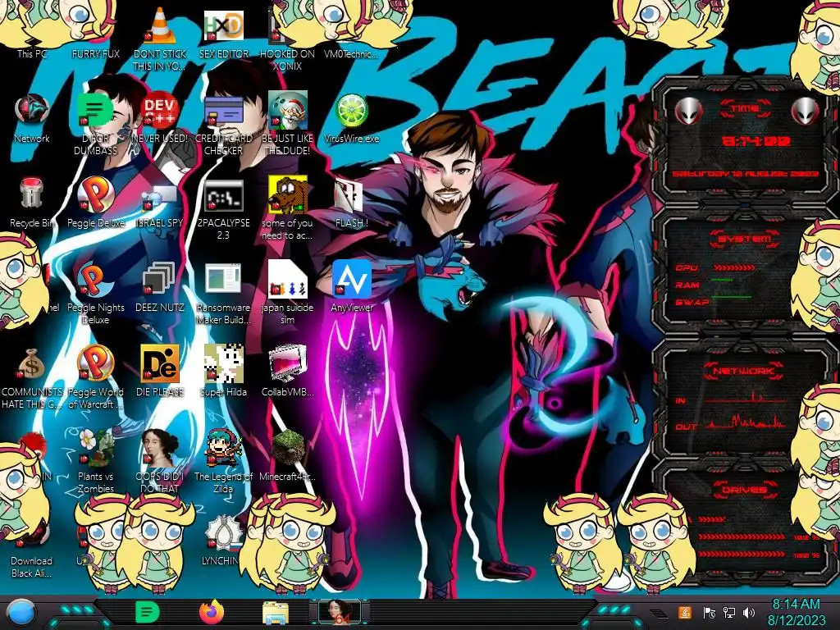Click the left alien head gadget icon

point(688,111)
